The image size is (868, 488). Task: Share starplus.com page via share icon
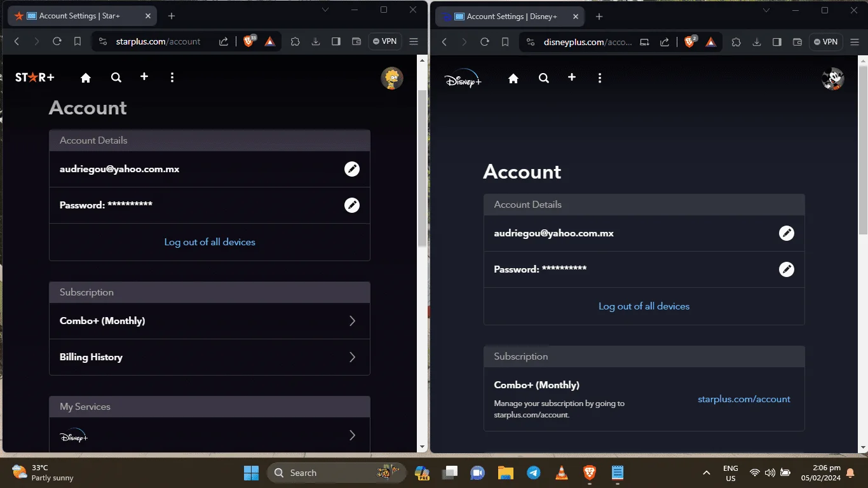point(224,41)
